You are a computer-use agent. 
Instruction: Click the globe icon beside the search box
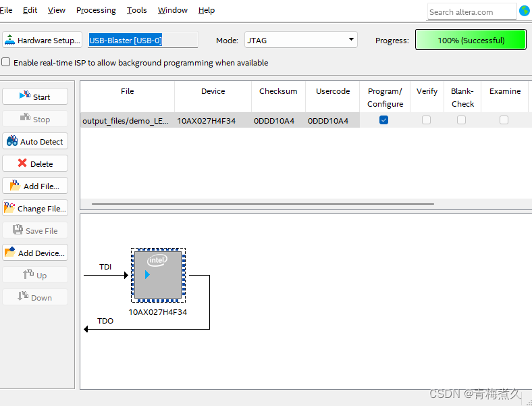(x=525, y=11)
